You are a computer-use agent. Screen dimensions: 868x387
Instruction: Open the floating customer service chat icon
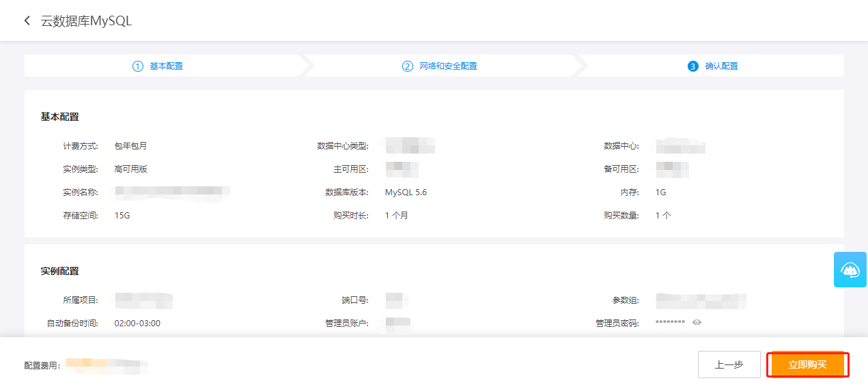pos(850,270)
